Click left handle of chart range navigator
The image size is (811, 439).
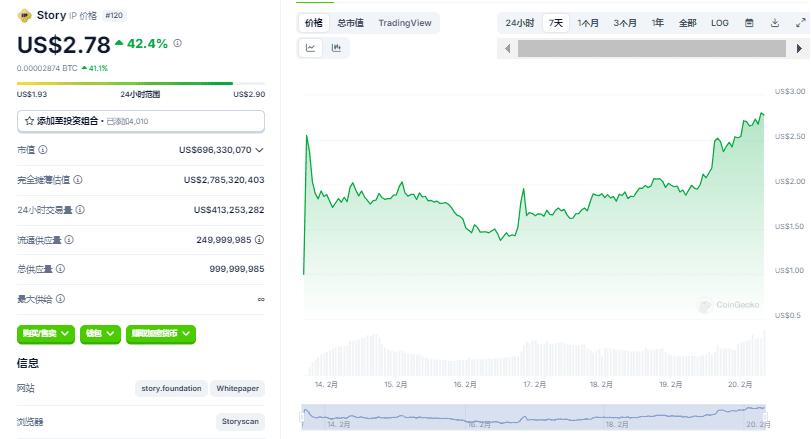tap(302, 417)
